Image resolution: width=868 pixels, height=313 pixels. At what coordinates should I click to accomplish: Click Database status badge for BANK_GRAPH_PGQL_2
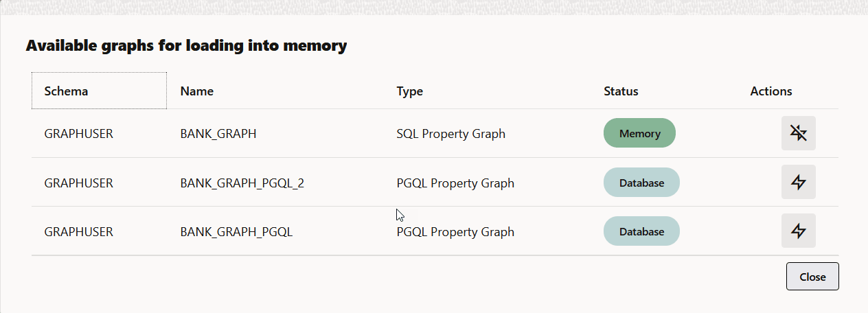tap(641, 183)
